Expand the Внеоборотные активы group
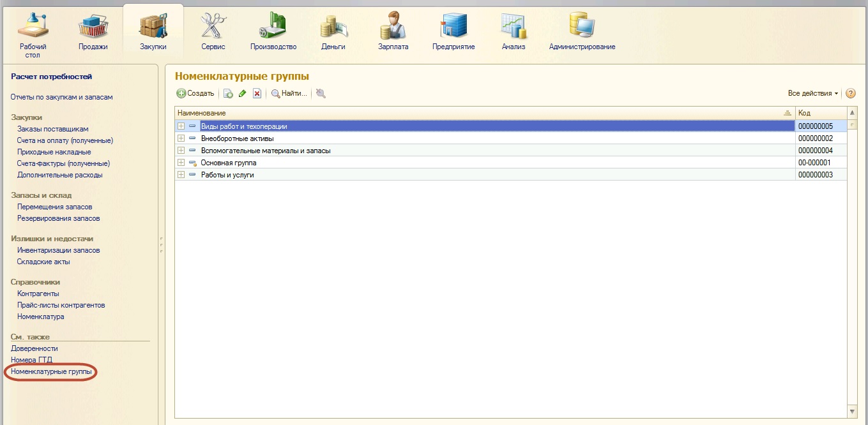Screen dimensions: 868x425 [181, 138]
